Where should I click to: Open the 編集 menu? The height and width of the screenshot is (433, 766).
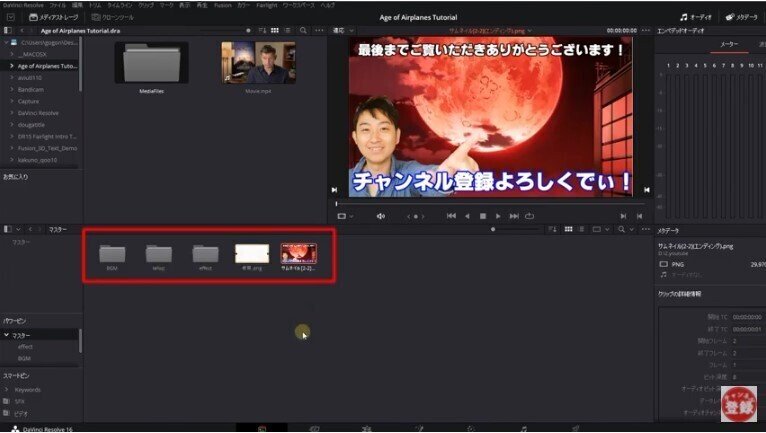(x=77, y=5)
